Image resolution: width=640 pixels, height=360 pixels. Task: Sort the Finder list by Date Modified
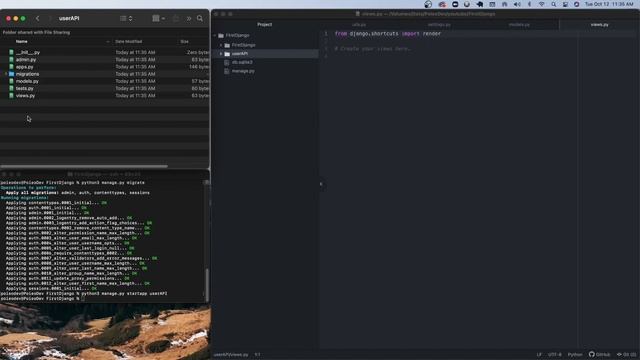coord(129,41)
